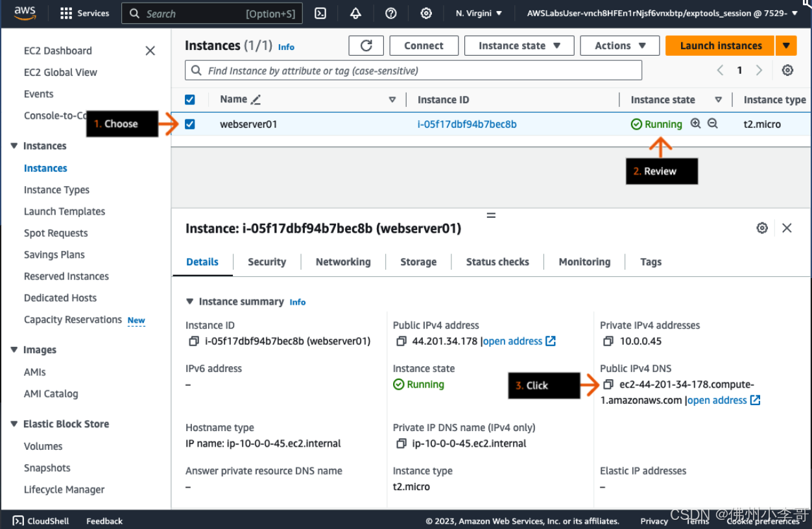812x529 pixels.
Task: Open the Networking tab
Action: tap(343, 262)
